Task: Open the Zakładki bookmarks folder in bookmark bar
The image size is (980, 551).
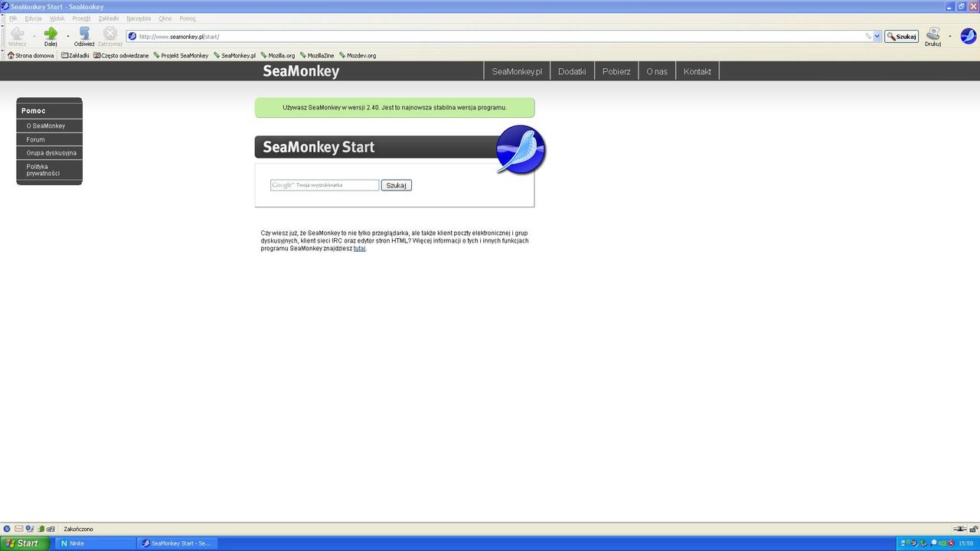Action: point(75,55)
